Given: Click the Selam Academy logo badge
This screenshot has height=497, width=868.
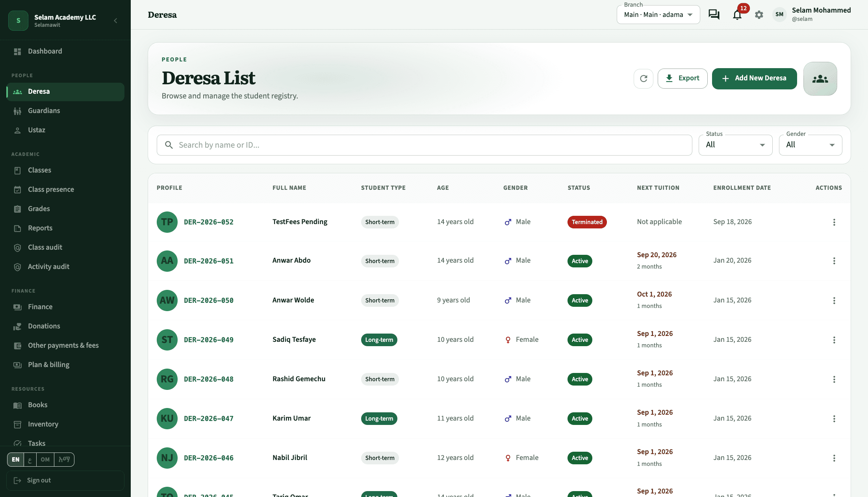Looking at the screenshot, I should [x=18, y=20].
